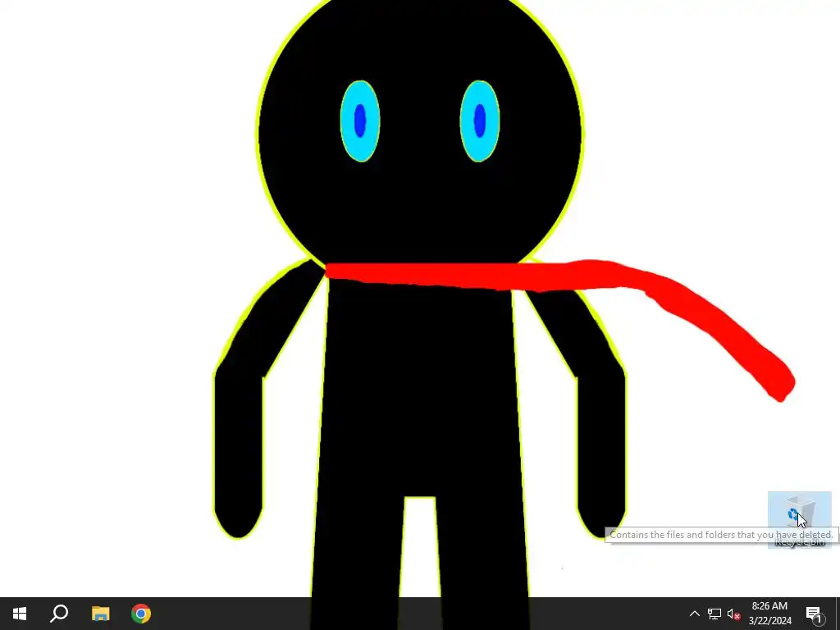Open the Windows Start menu
Viewport: 840px width, 630px height.
(x=20, y=614)
